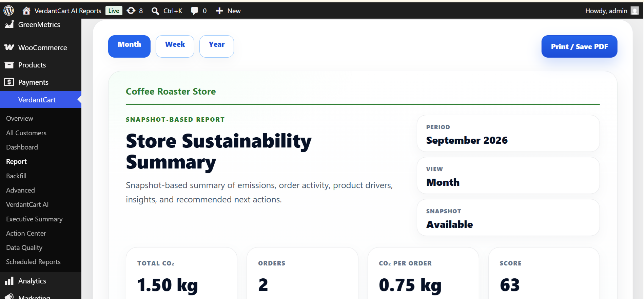Switch report view to Week
The height and width of the screenshot is (299, 644).
[175, 46]
